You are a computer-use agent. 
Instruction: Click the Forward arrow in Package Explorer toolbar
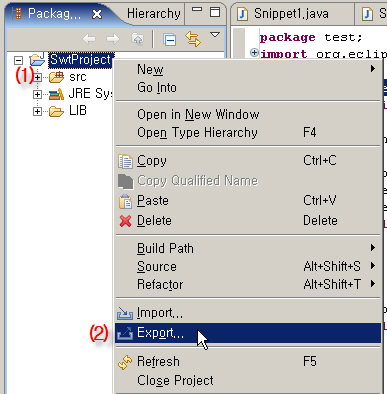click(113, 39)
